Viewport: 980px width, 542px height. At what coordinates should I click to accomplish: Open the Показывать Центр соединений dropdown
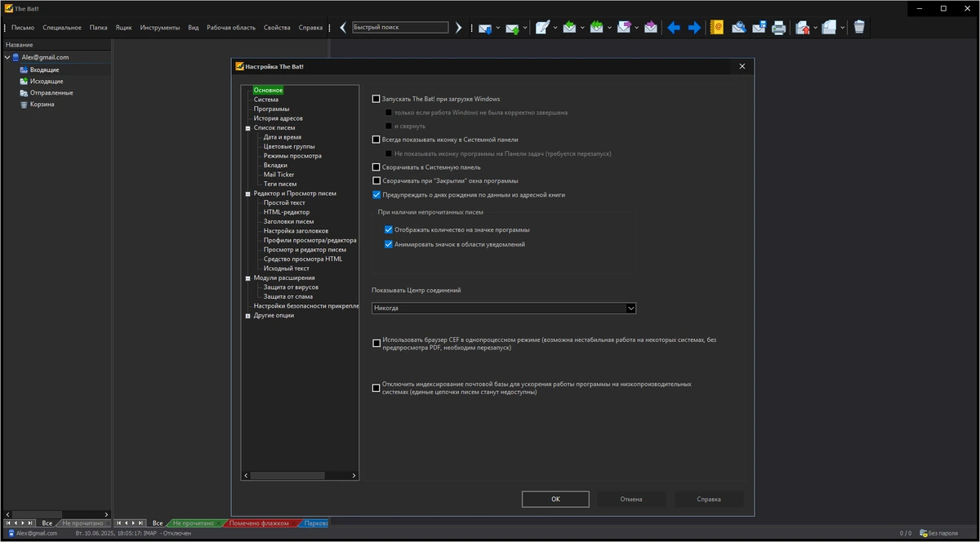504,308
